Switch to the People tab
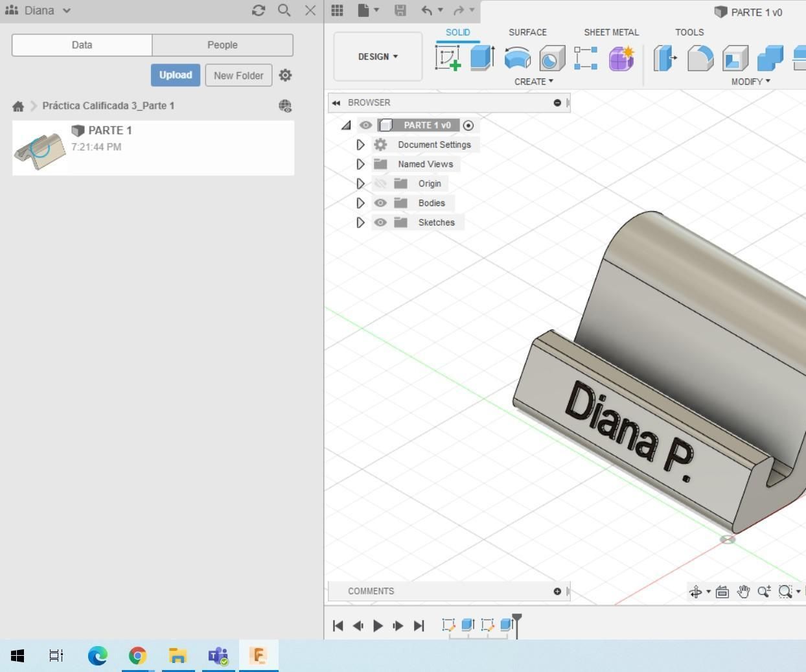This screenshot has height=672, width=806. tap(222, 45)
